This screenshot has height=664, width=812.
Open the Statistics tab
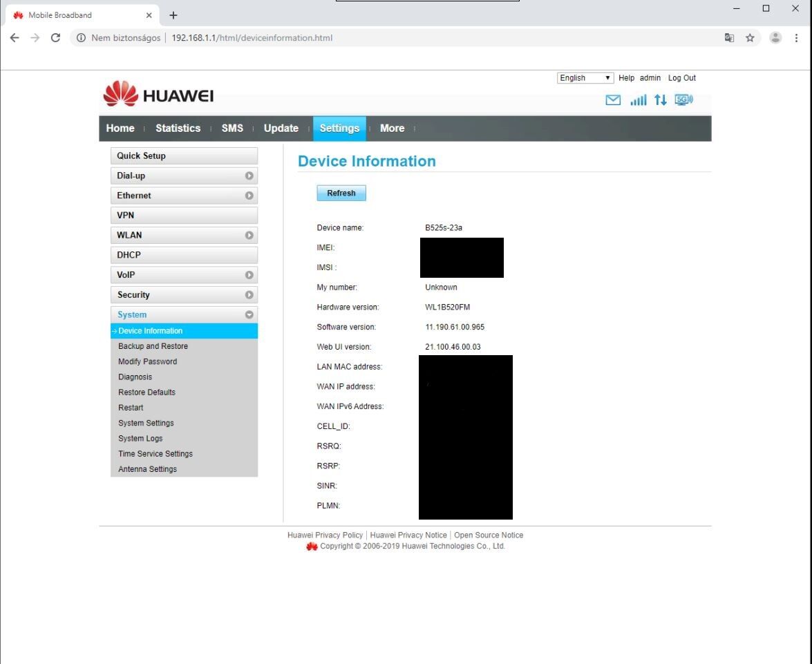coord(178,129)
